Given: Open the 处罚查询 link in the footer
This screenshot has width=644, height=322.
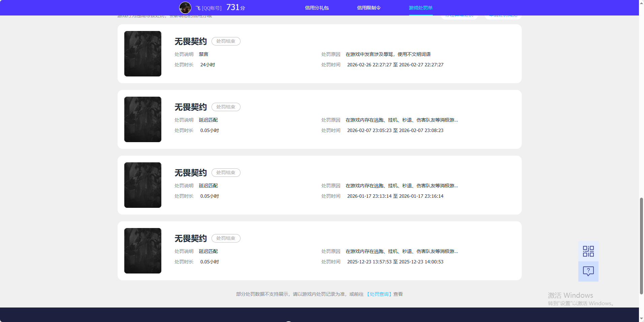Looking at the screenshot, I should (379, 294).
